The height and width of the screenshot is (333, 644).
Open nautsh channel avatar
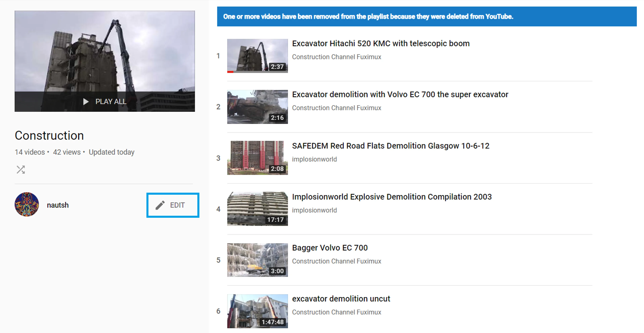[27, 204]
